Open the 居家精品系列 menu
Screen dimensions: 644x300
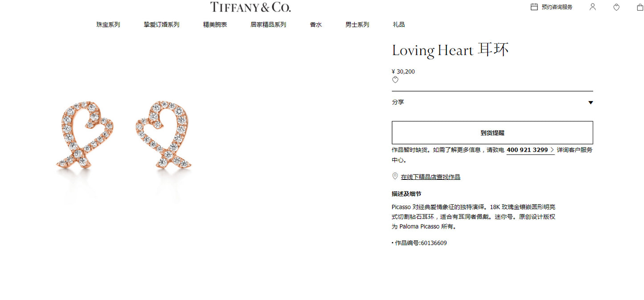pyautogui.click(x=268, y=24)
